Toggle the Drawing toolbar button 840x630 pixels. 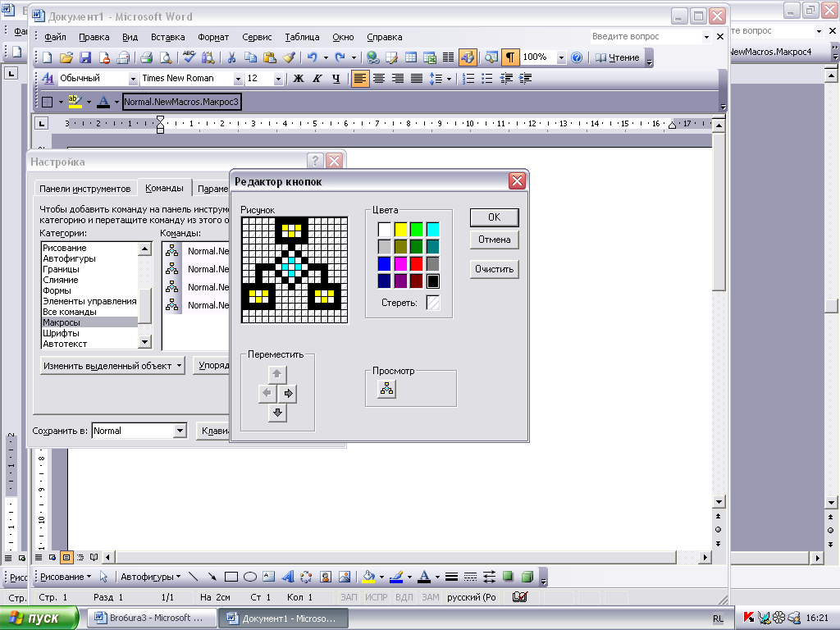[467, 57]
